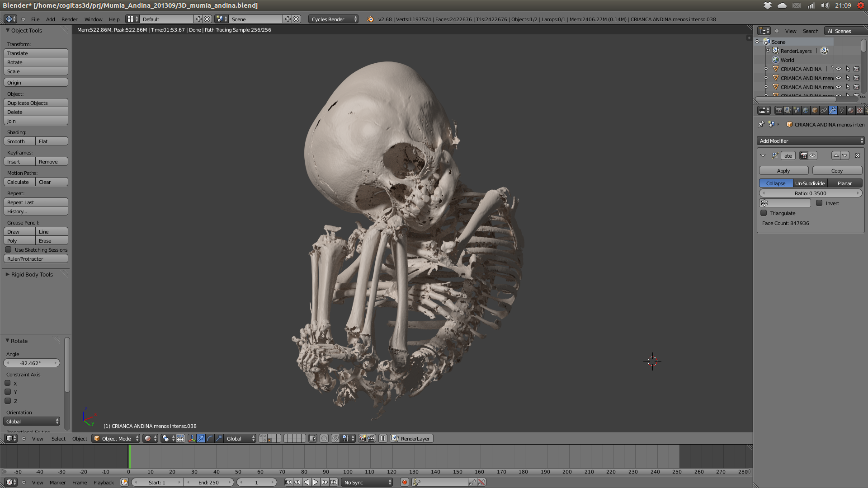The height and width of the screenshot is (488, 868).
Task: Open the Object Constraints chain tab
Action: [824, 110]
